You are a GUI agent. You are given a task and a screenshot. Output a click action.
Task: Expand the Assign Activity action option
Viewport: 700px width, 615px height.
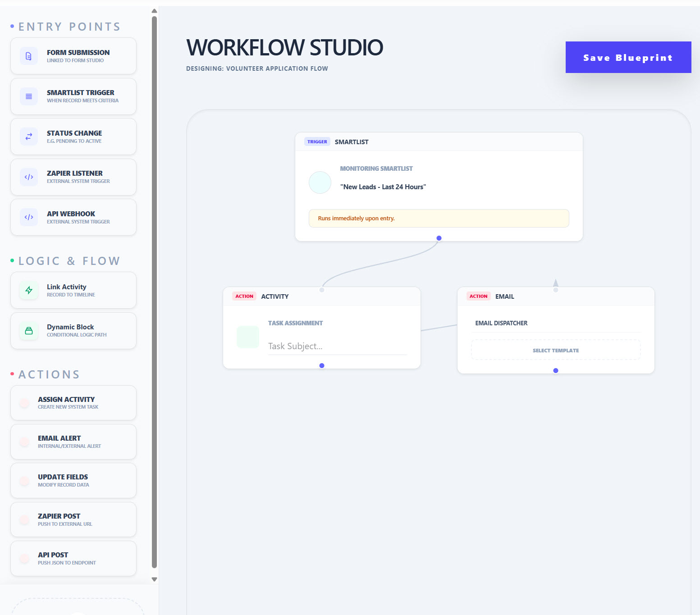pos(73,402)
